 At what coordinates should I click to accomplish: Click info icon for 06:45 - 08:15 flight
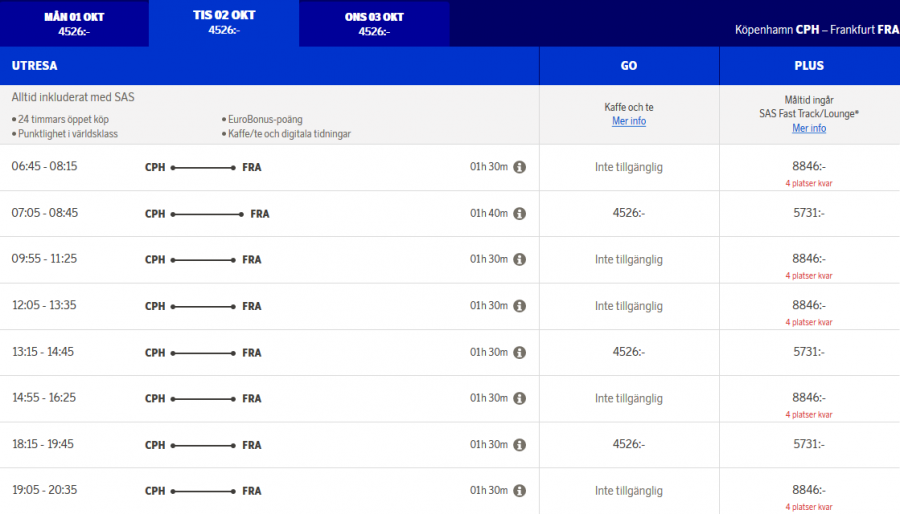520,167
